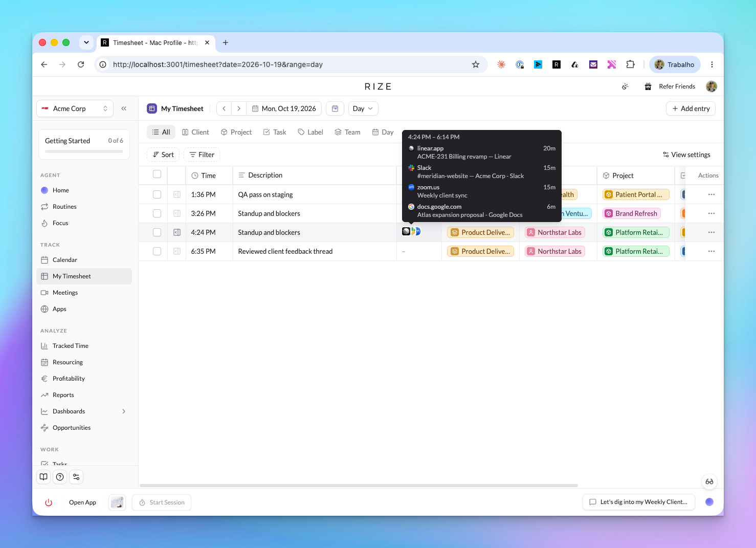This screenshot has width=756, height=548.
Task: Open the Calendar tracking view
Action: pyautogui.click(x=84, y=260)
